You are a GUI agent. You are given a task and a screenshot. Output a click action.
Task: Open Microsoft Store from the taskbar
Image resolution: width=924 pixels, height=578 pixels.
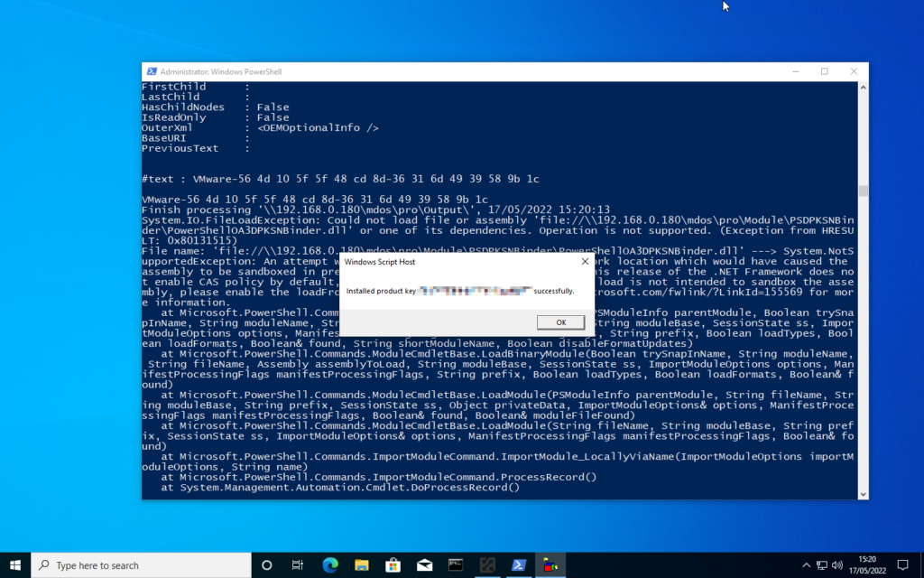(393, 565)
